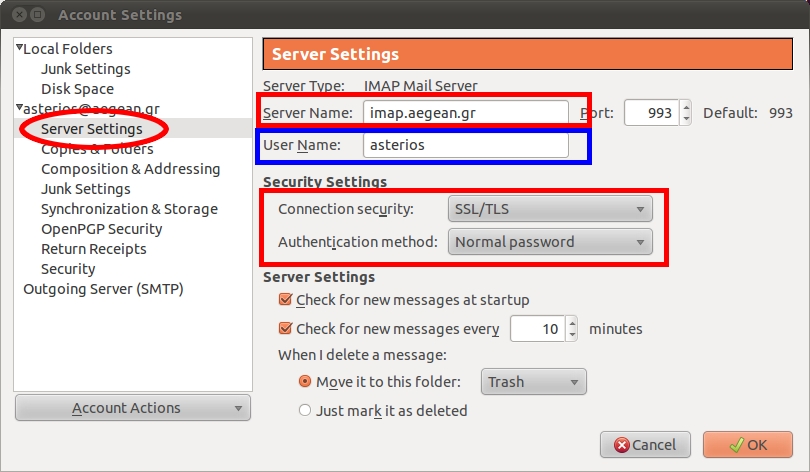The image size is (810, 472).
Task: Open Outgoing Server (SMTP) settings
Action: (x=103, y=289)
